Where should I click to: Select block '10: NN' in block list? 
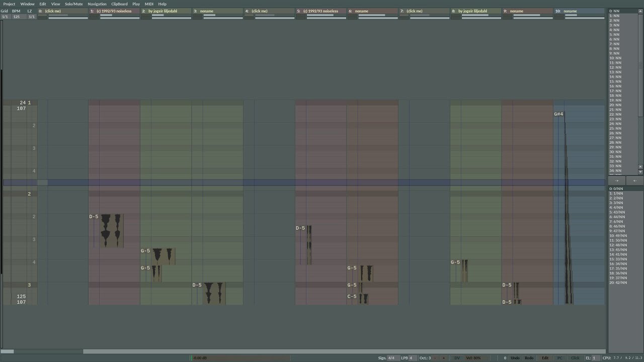(623, 58)
